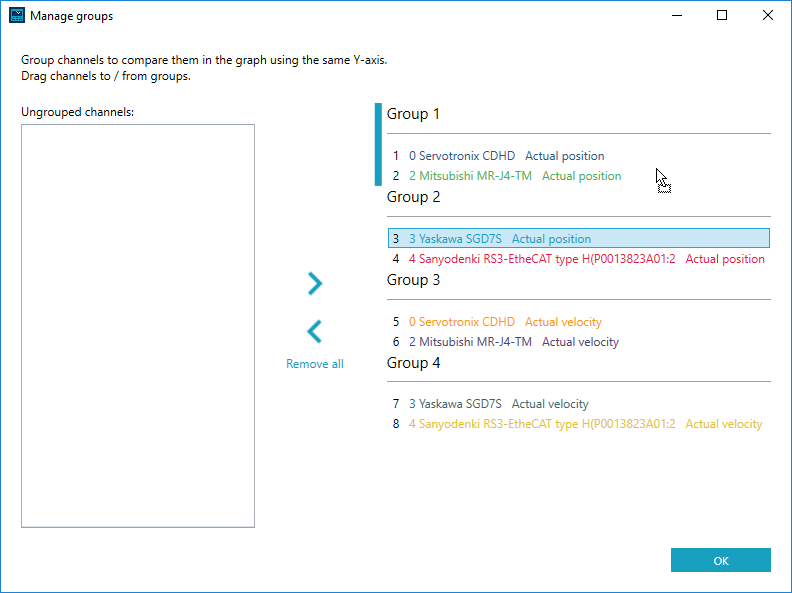Maximize the Manage groups window

pos(721,16)
